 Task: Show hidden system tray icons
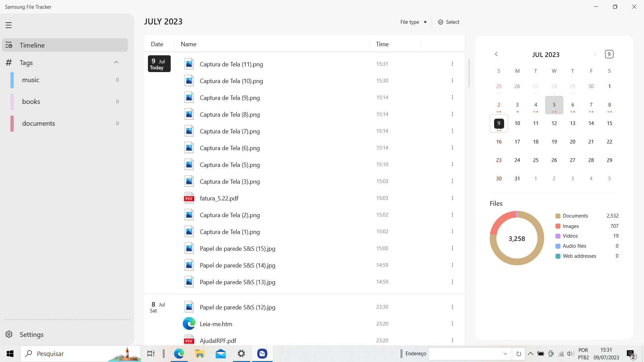pos(531,354)
